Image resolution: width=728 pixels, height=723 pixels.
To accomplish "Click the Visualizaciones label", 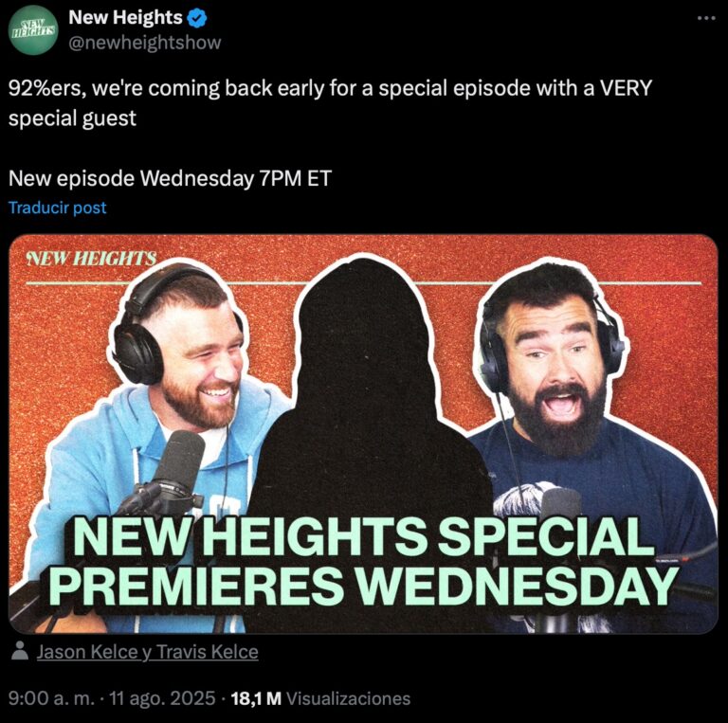I will click(348, 698).
